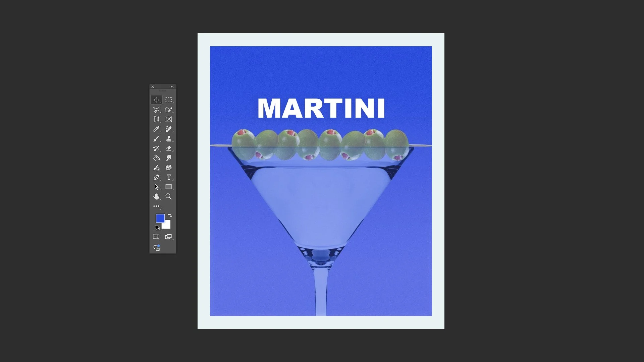Select the Rectangular Marquee tool
The image size is (644, 362).
[169, 100]
